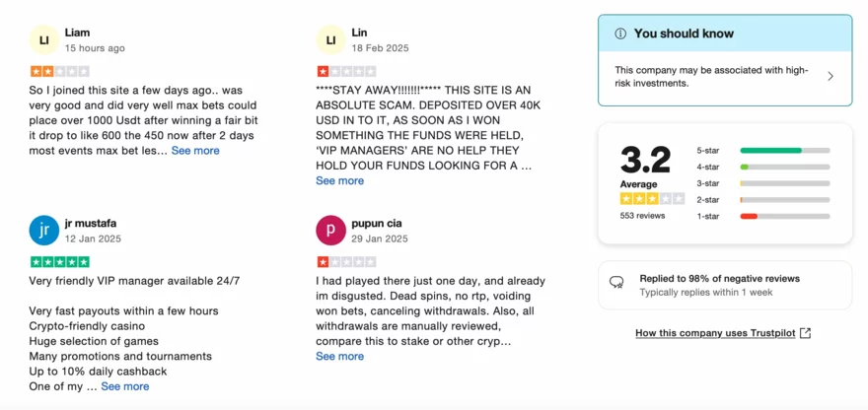The width and height of the screenshot is (868, 410).
Task: Filter reviews by 1-star rating row
Action: point(763,216)
